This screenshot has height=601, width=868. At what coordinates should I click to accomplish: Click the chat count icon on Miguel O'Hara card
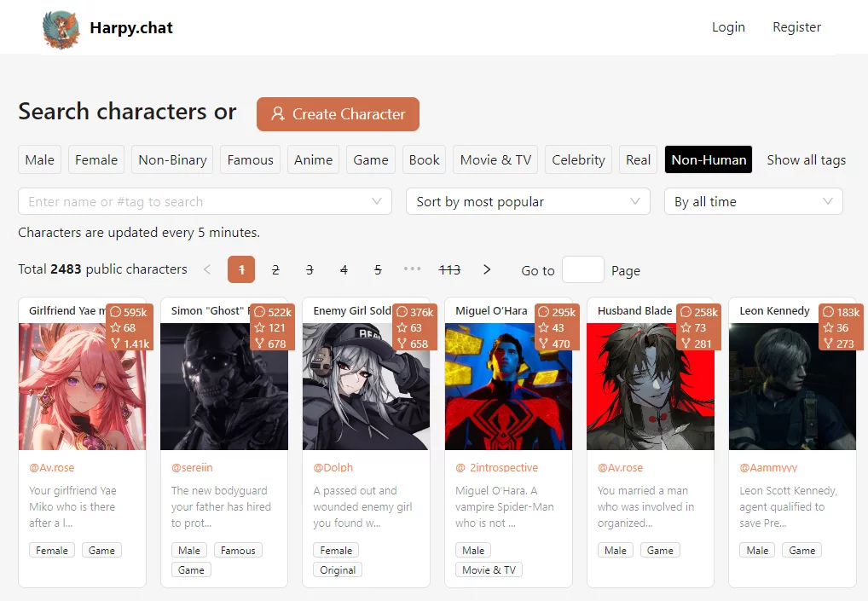544,311
